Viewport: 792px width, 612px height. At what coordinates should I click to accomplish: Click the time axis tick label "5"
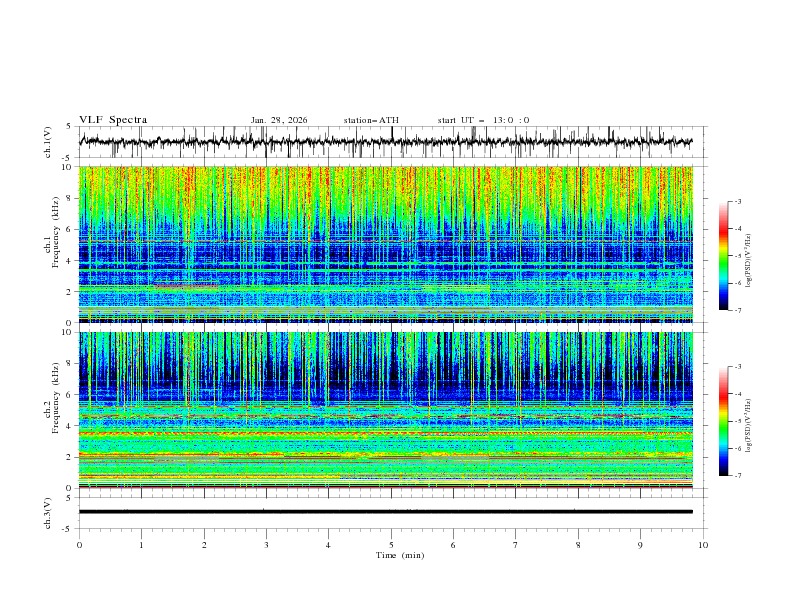point(391,545)
